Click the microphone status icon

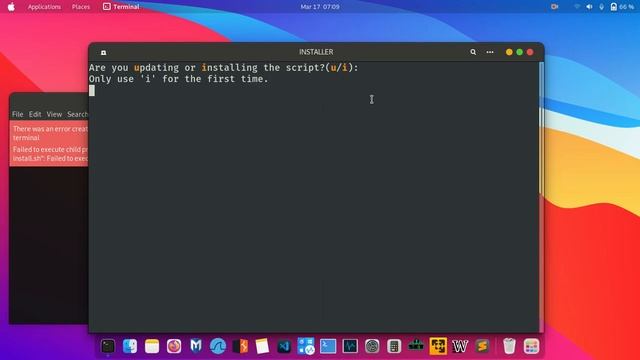[x=601, y=7]
